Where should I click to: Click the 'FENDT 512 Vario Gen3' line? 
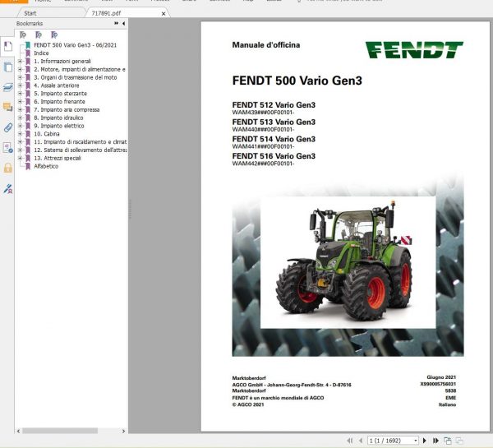(274, 105)
